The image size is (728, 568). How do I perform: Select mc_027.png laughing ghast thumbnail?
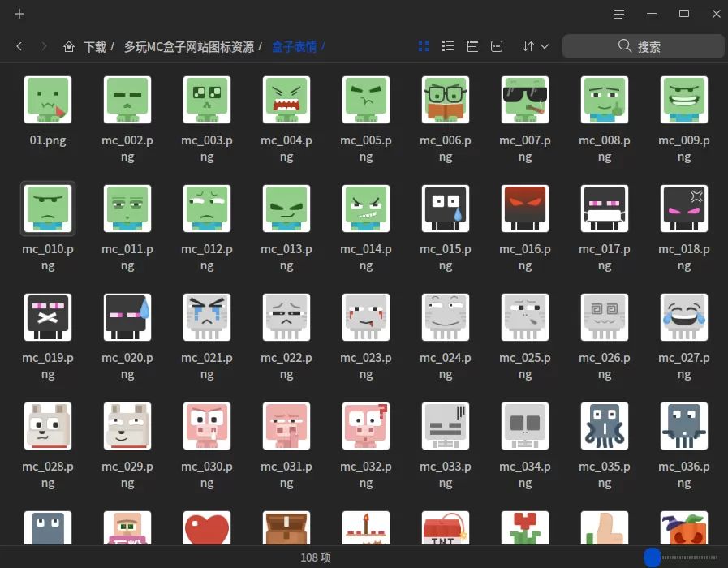tap(684, 317)
